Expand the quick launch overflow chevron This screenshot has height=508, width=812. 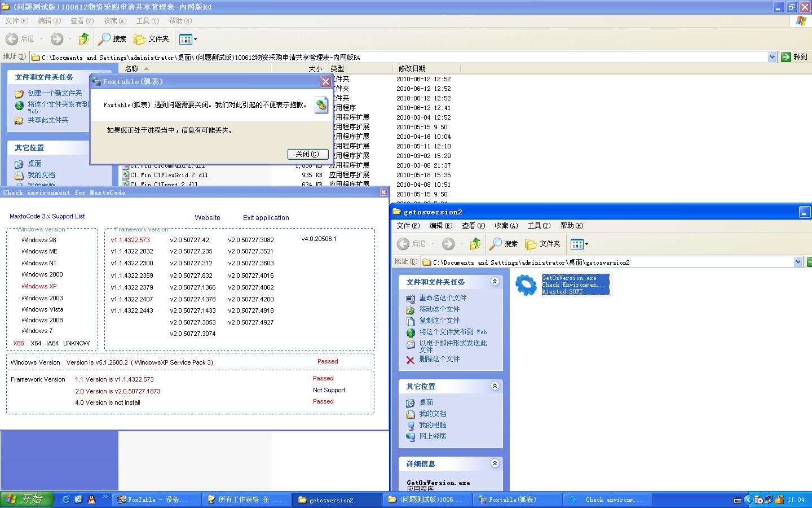[x=105, y=498]
